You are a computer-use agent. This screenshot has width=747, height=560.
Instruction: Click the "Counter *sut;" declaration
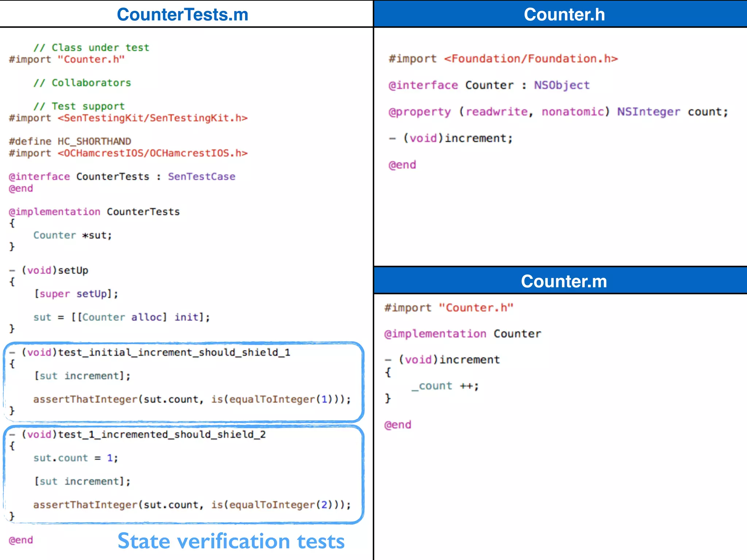[x=73, y=235]
